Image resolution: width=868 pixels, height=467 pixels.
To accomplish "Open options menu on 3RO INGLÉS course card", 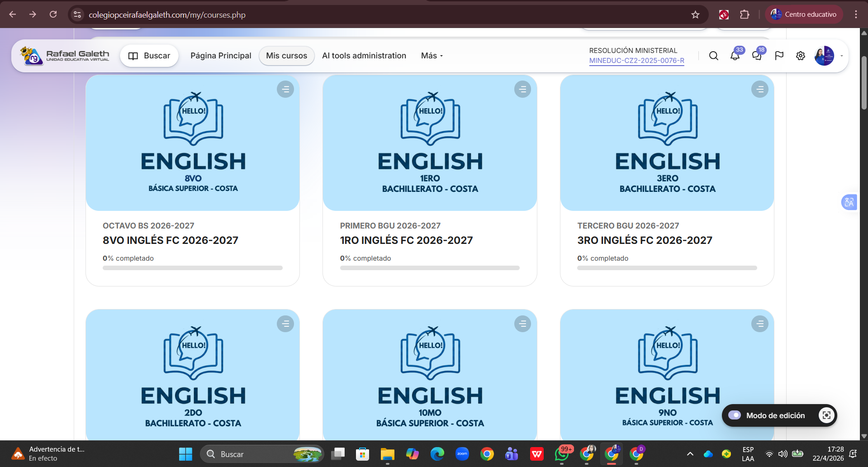I will coord(759,89).
